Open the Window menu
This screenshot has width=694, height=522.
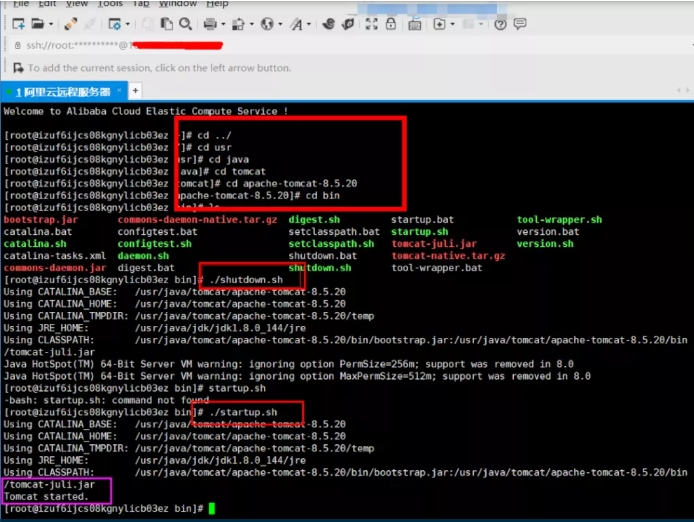click(x=177, y=4)
